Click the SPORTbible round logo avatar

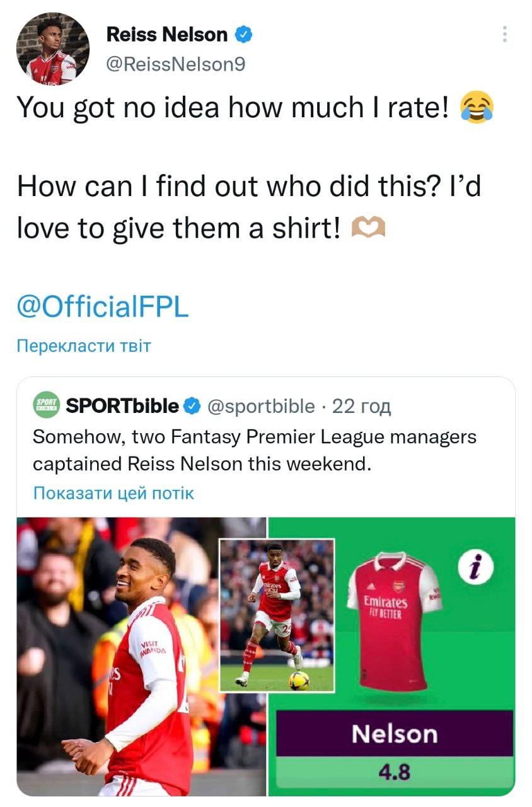(x=45, y=405)
